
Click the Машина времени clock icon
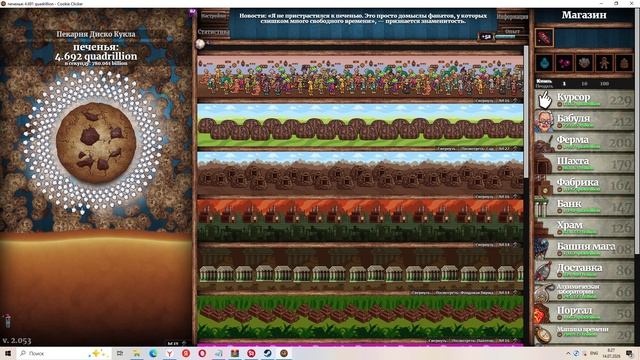[x=544, y=334]
